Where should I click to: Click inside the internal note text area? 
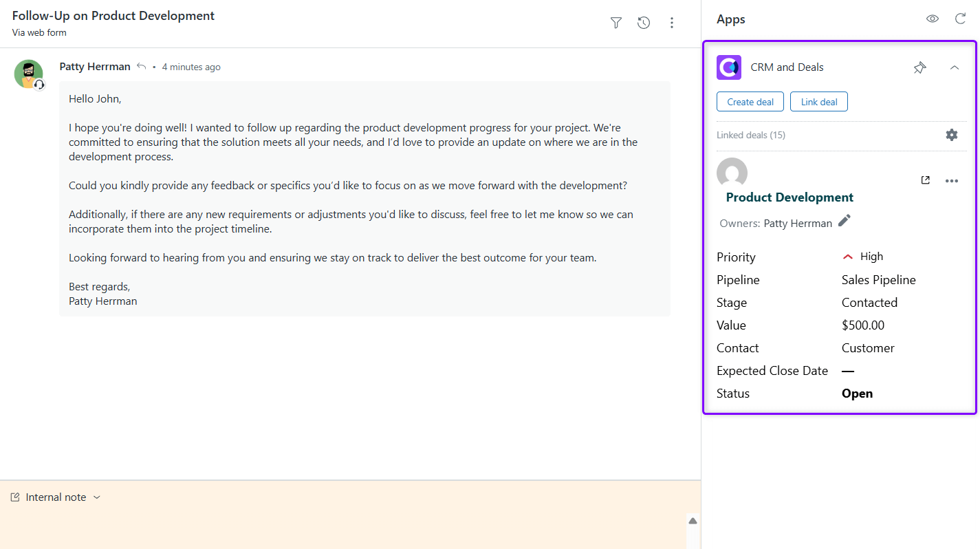[x=344, y=526]
